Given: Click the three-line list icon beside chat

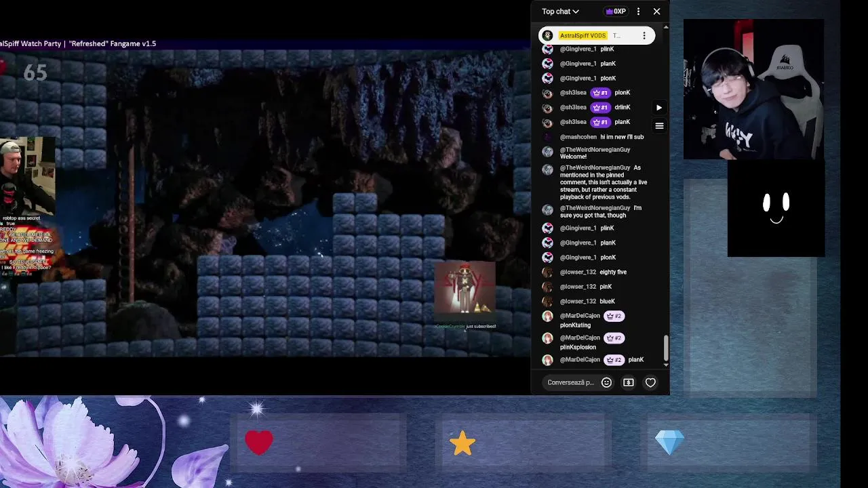Looking at the screenshot, I should 659,125.
